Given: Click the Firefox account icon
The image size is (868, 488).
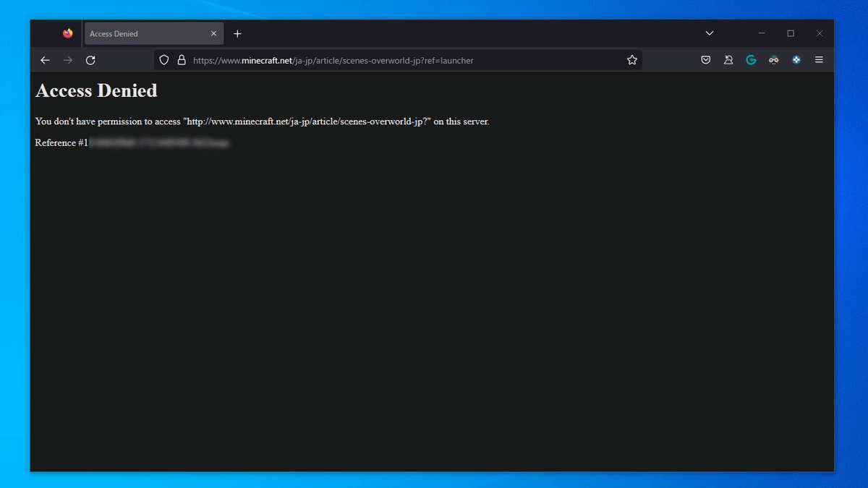Looking at the screenshot, I should (x=728, y=60).
